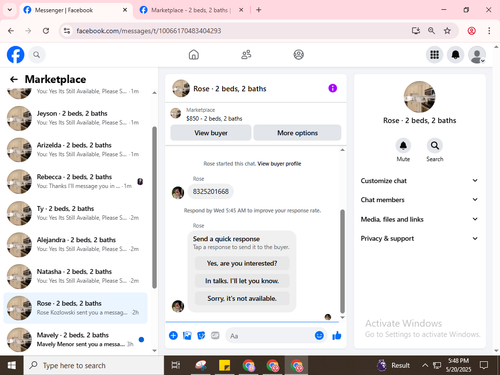Open the Friends icon in top navigation

pos(246,55)
